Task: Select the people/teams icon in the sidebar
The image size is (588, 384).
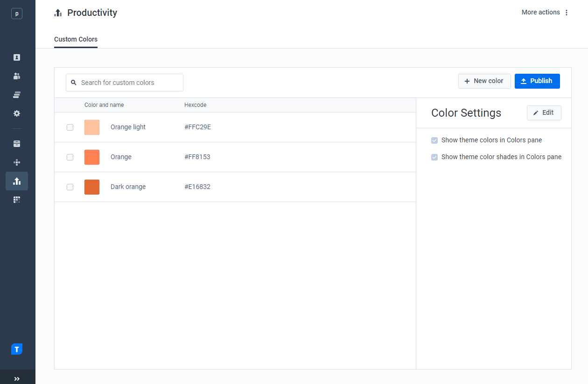Action: (17, 76)
